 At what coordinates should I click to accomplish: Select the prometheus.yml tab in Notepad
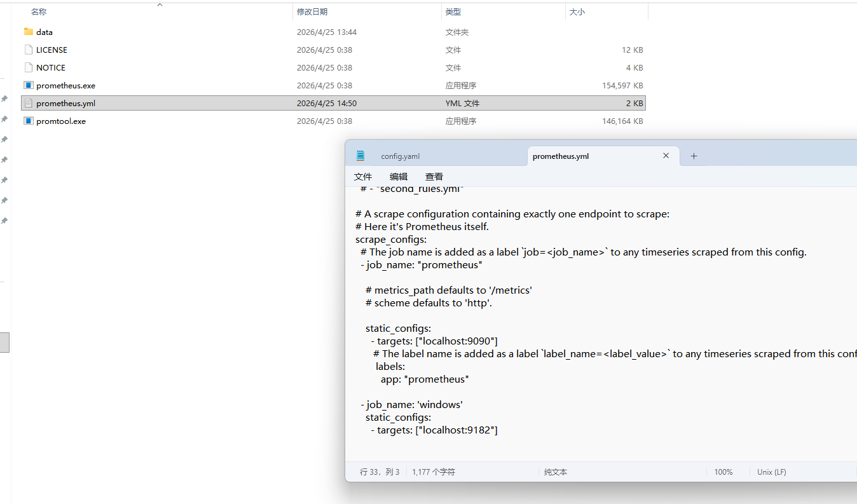point(561,156)
